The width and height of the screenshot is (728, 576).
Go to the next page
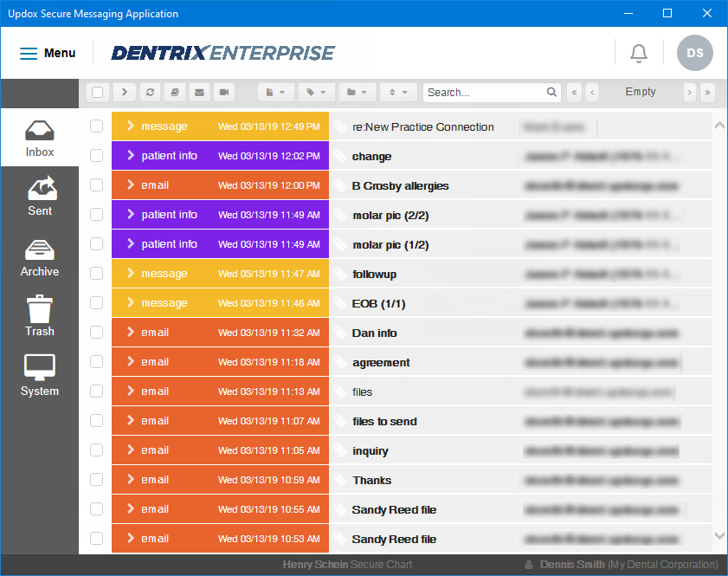point(689,93)
